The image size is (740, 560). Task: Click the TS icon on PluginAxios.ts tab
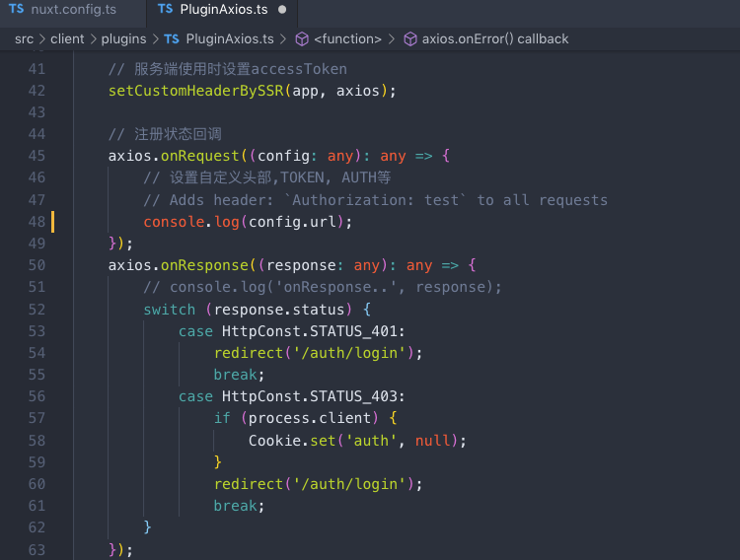point(165,9)
